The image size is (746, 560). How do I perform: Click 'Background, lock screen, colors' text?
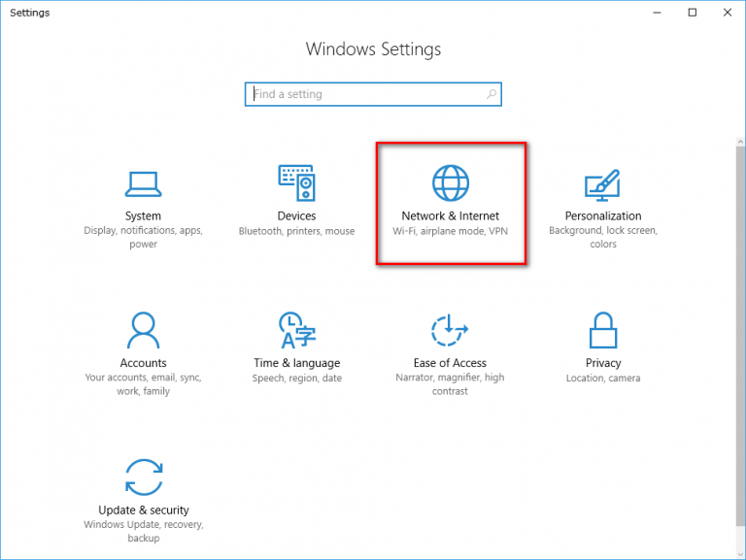click(x=603, y=237)
